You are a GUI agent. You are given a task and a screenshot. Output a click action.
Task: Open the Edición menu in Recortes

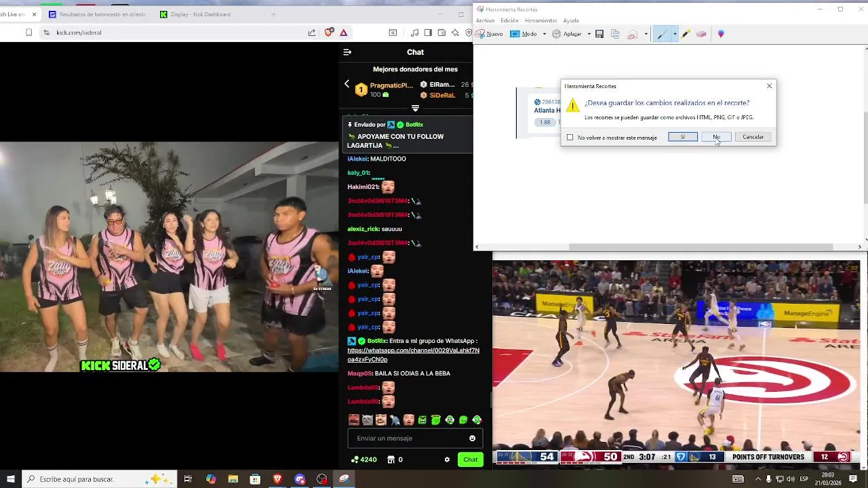(509, 20)
